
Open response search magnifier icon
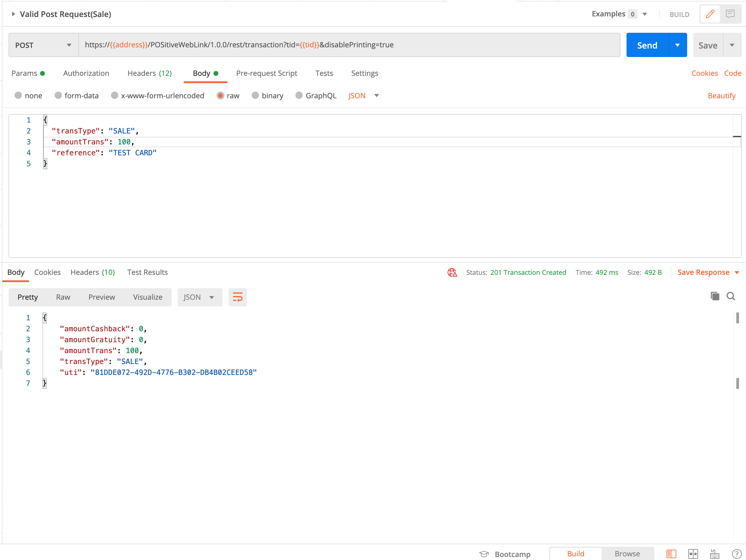[731, 296]
